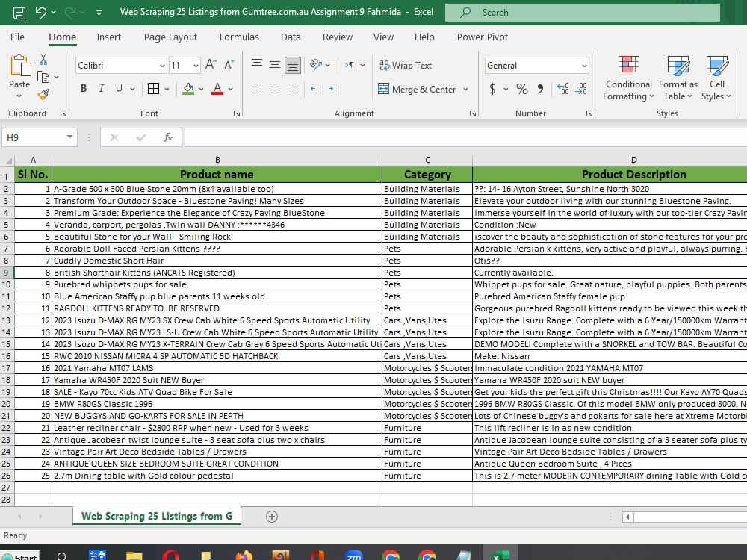Click the Decrease Indent icon
The image size is (747, 560).
pos(316,89)
